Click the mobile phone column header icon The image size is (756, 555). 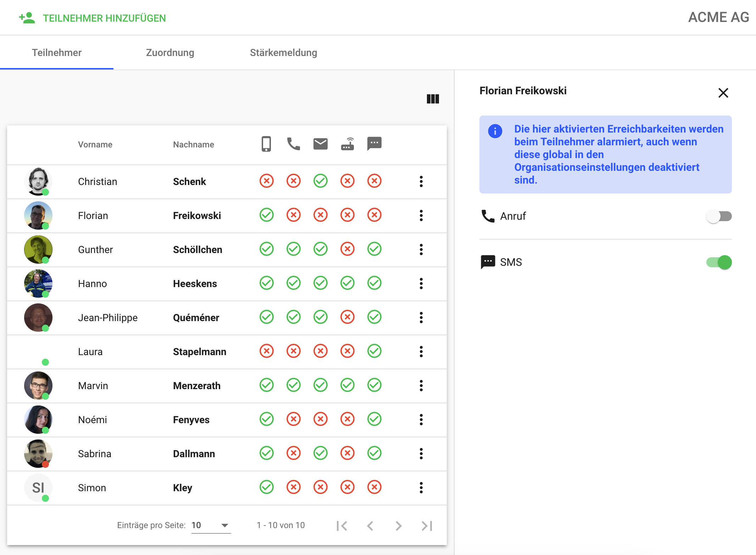coord(266,144)
